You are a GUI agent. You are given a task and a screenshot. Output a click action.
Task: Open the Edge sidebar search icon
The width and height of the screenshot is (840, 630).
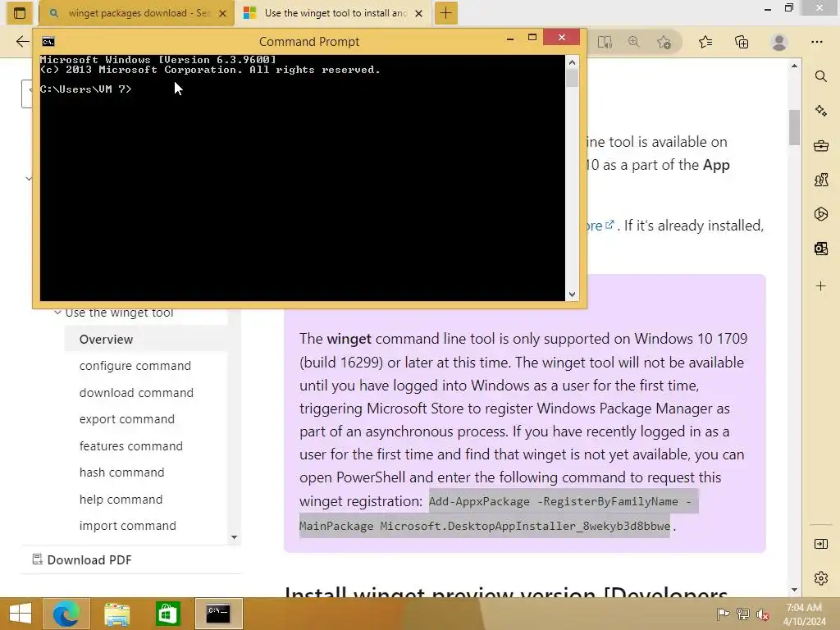[x=820, y=76]
